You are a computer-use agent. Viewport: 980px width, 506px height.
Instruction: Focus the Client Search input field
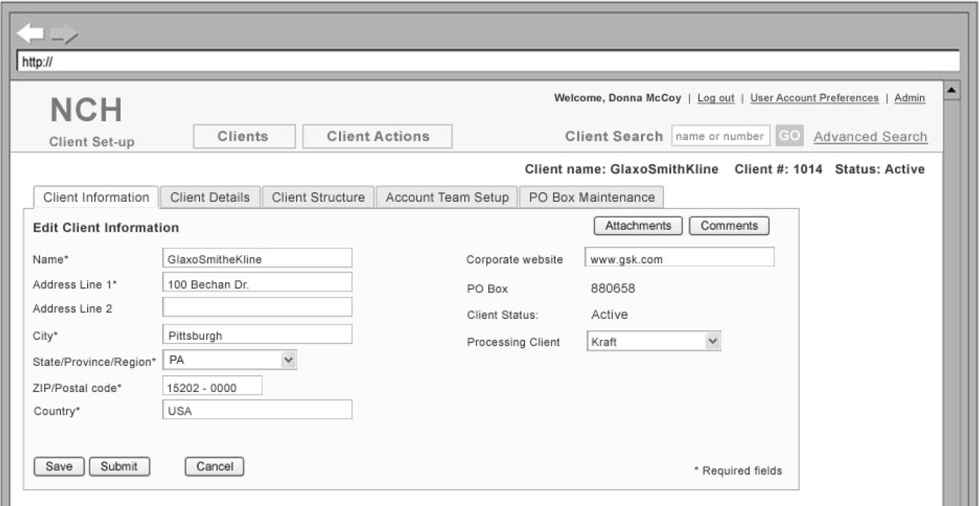click(720, 136)
